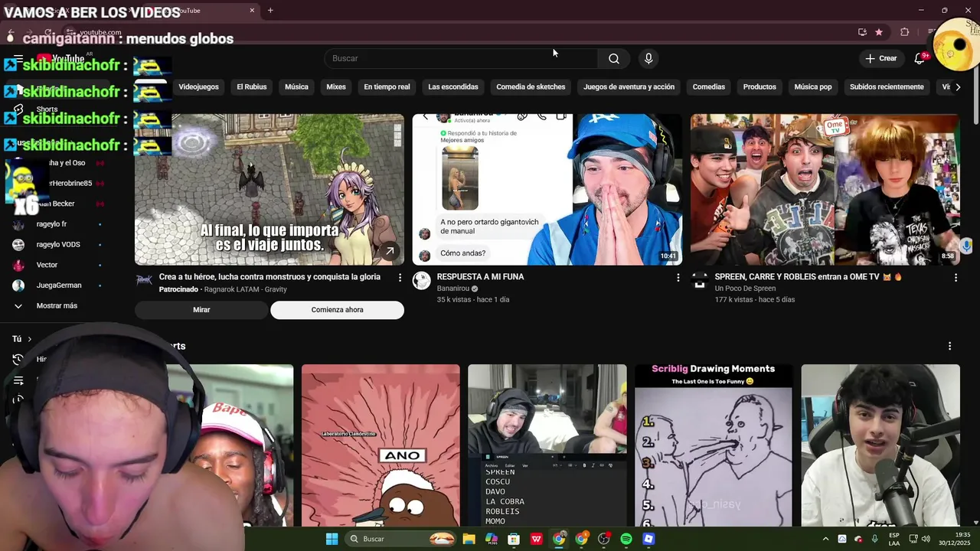Open Shorts section options menu
Screen dimensions: 980x551
click(949, 346)
